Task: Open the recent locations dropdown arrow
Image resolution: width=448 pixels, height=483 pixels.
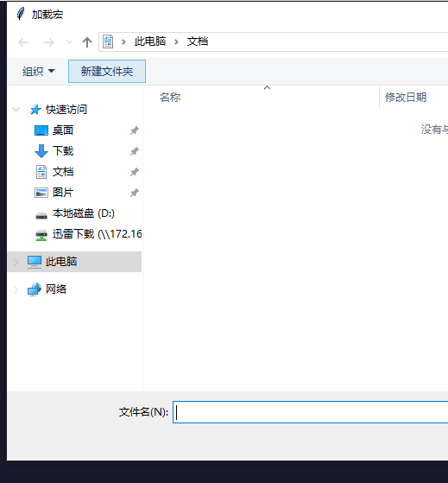Action: 70,41
